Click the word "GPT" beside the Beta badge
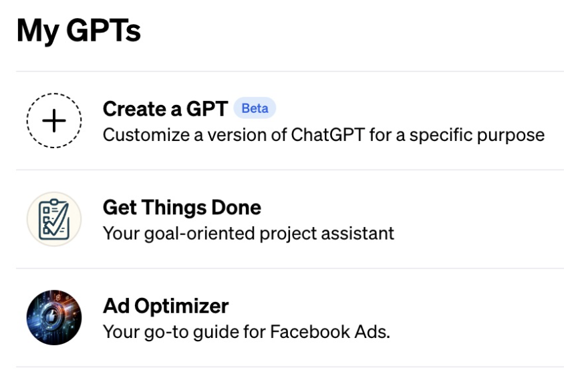 pyautogui.click(x=208, y=109)
